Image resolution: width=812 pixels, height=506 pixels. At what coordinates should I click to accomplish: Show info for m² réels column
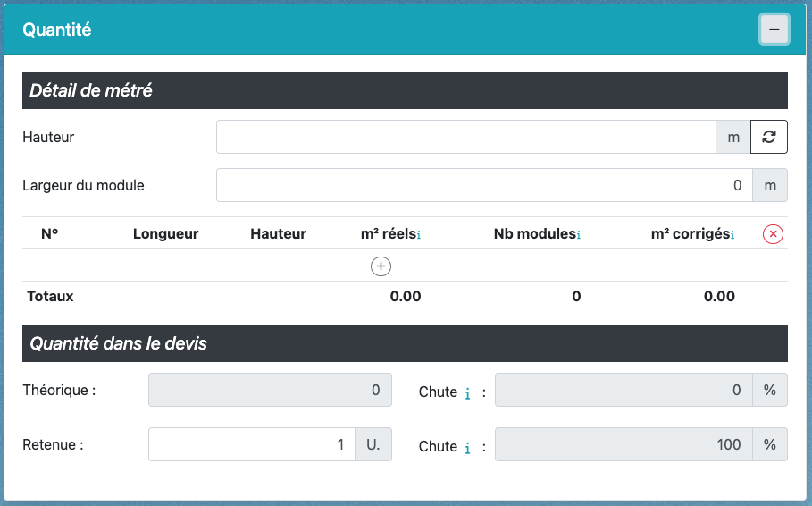(x=419, y=235)
